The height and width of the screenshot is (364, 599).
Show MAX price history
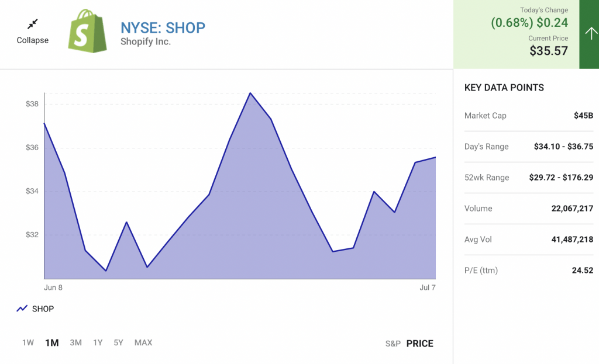[143, 343]
